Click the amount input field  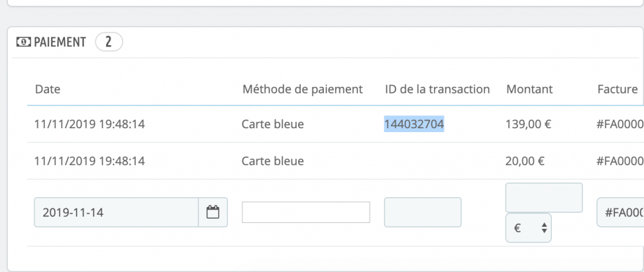pyautogui.click(x=544, y=197)
